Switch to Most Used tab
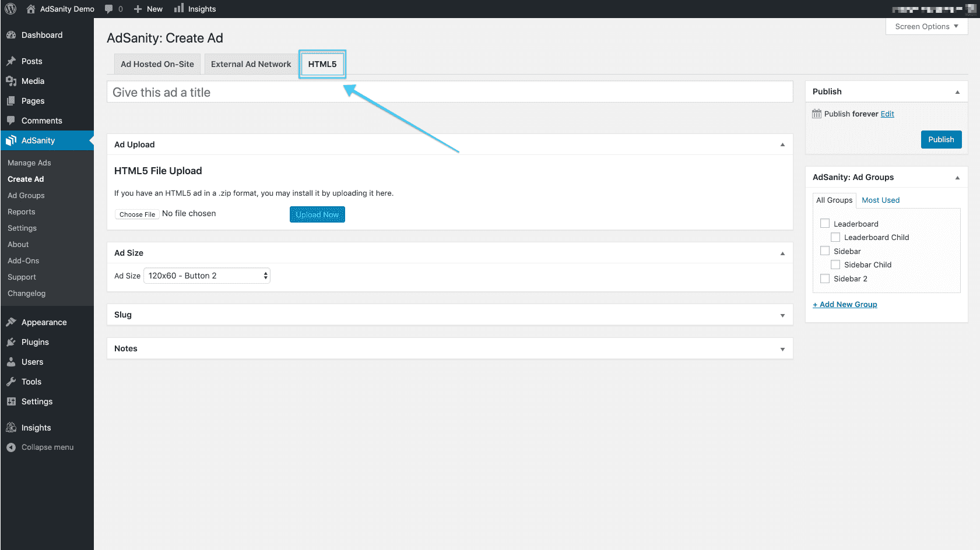 point(881,200)
